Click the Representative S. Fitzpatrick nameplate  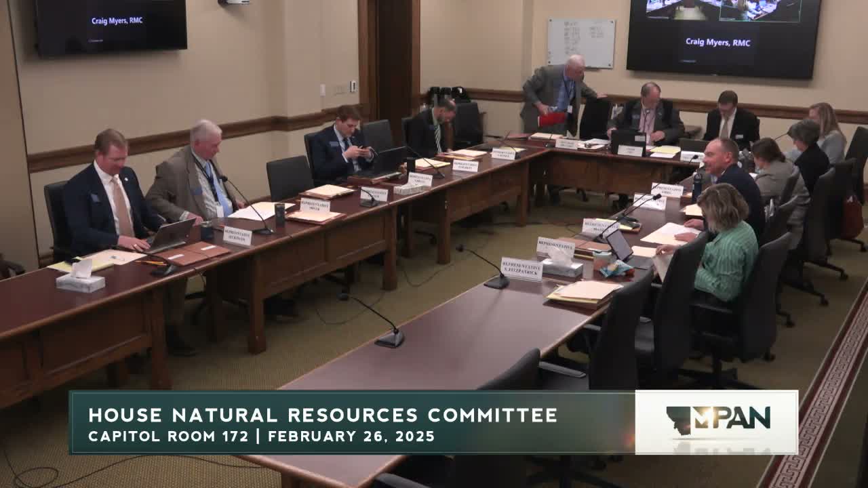[521, 268]
